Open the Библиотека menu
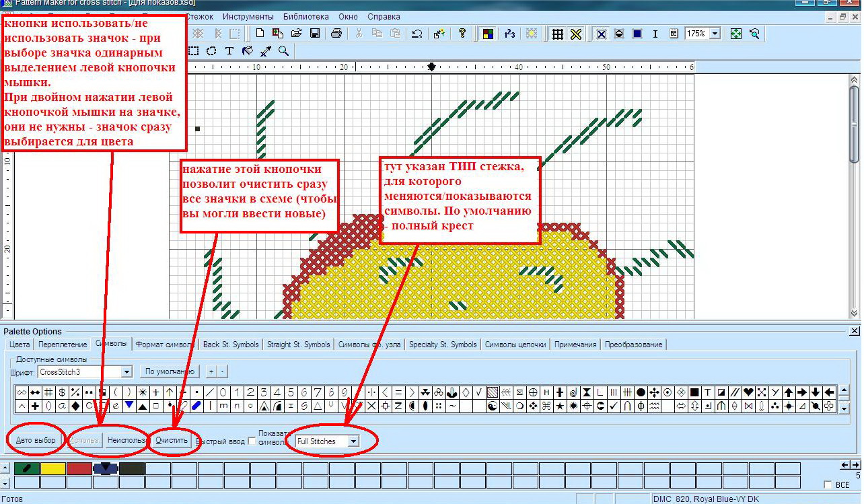Image resolution: width=864 pixels, height=504 pixels. 305,16
